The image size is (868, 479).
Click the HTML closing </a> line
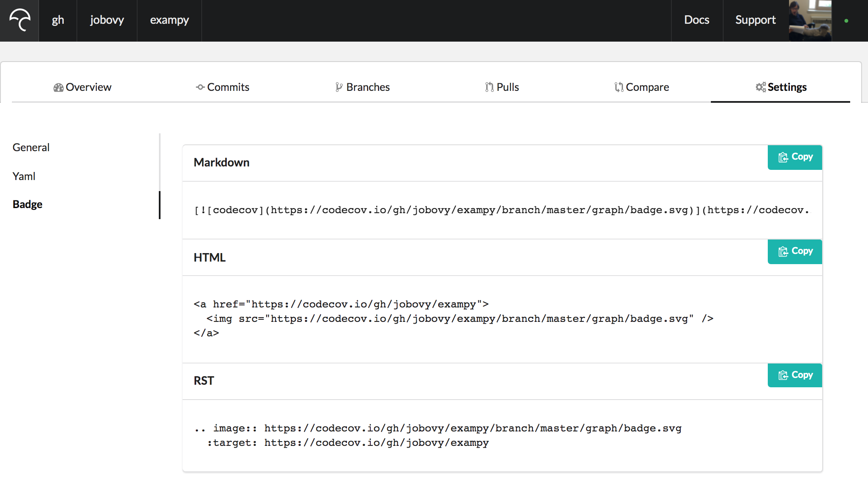pos(206,333)
